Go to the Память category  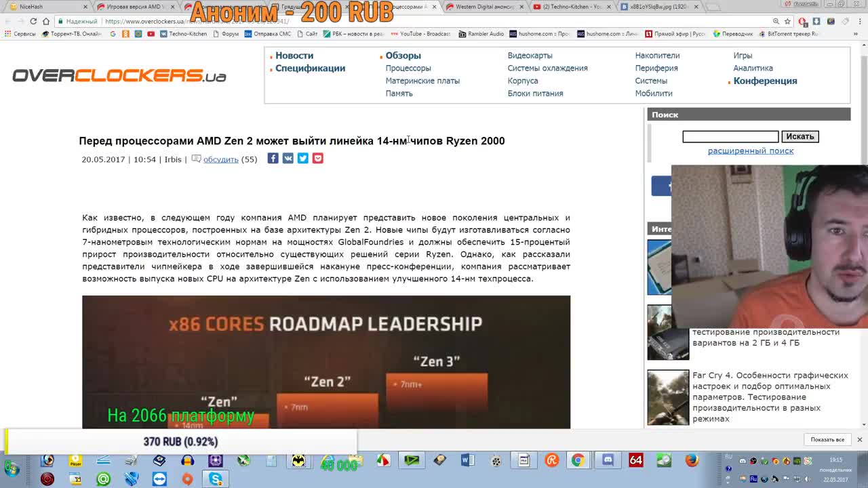[x=399, y=94]
